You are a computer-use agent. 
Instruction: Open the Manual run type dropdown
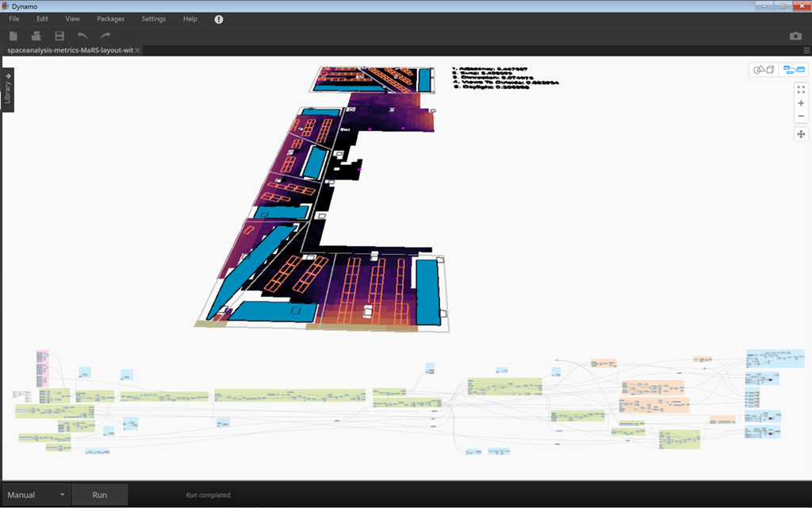pos(36,495)
